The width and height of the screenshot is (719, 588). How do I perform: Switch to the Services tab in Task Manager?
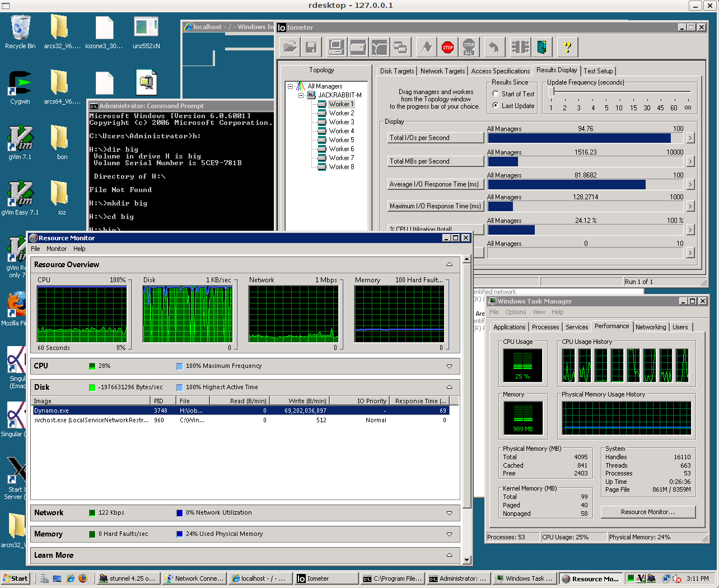coord(577,327)
